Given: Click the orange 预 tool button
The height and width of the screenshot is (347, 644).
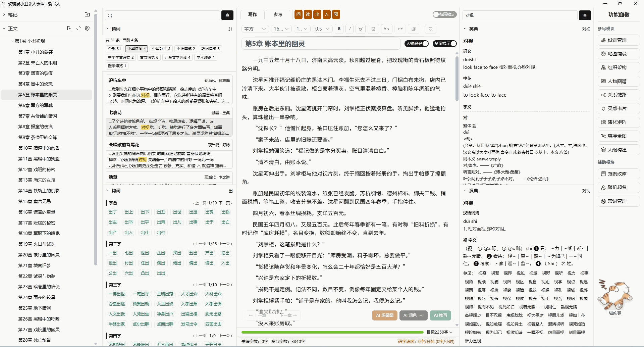Looking at the screenshot, I should pyautogui.click(x=336, y=14).
